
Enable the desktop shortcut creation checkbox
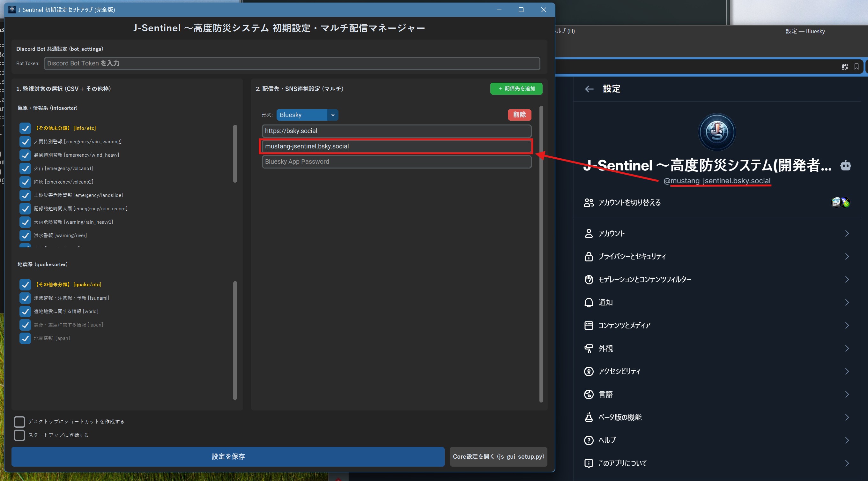click(x=19, y=422)
